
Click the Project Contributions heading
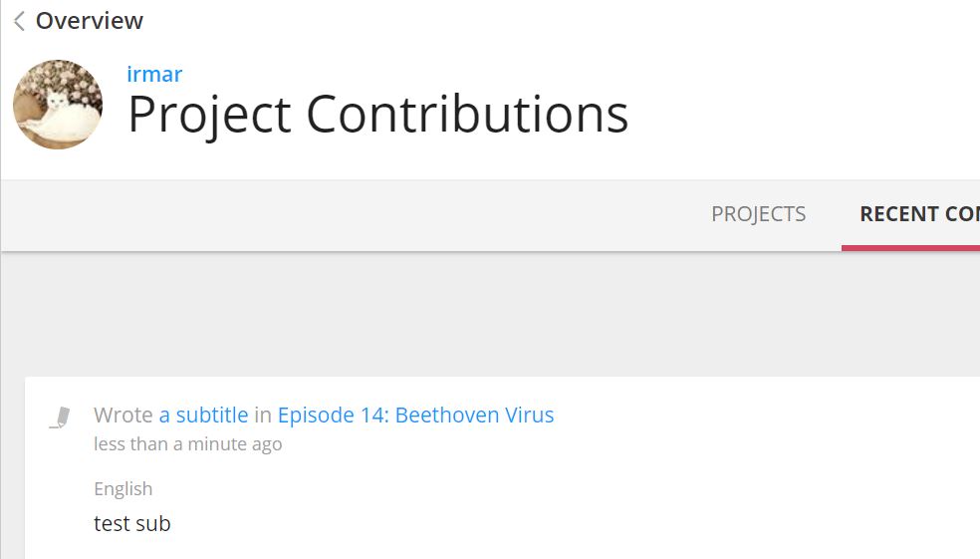point(377,115)
